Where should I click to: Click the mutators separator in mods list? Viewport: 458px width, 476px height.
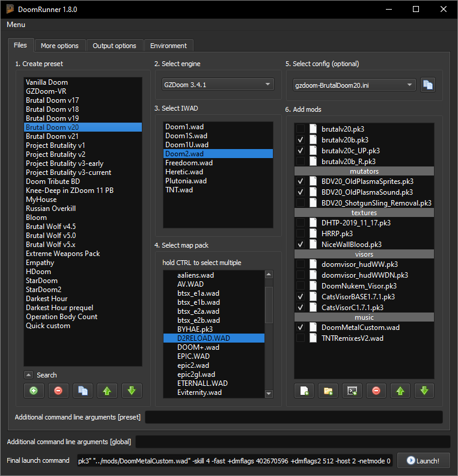[x=364, y=171]
